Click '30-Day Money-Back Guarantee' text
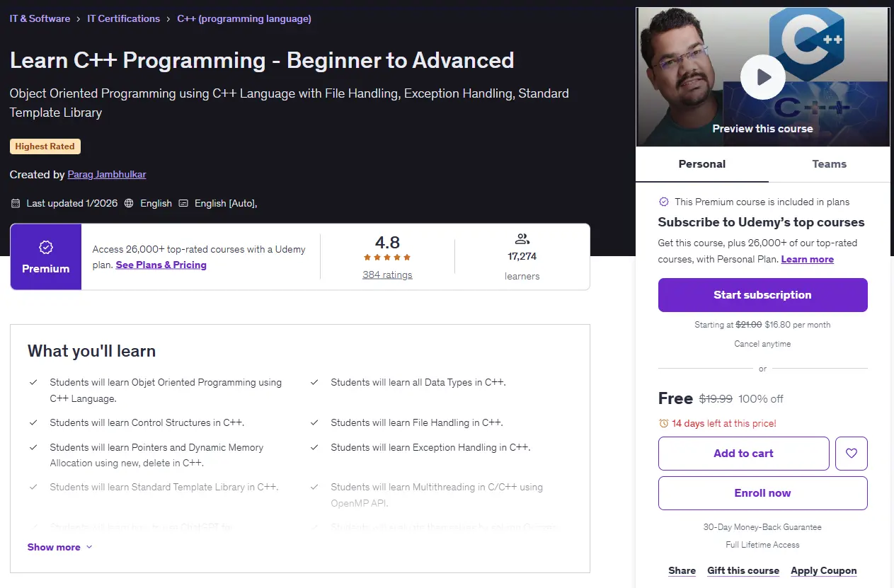 click(763, 527)
